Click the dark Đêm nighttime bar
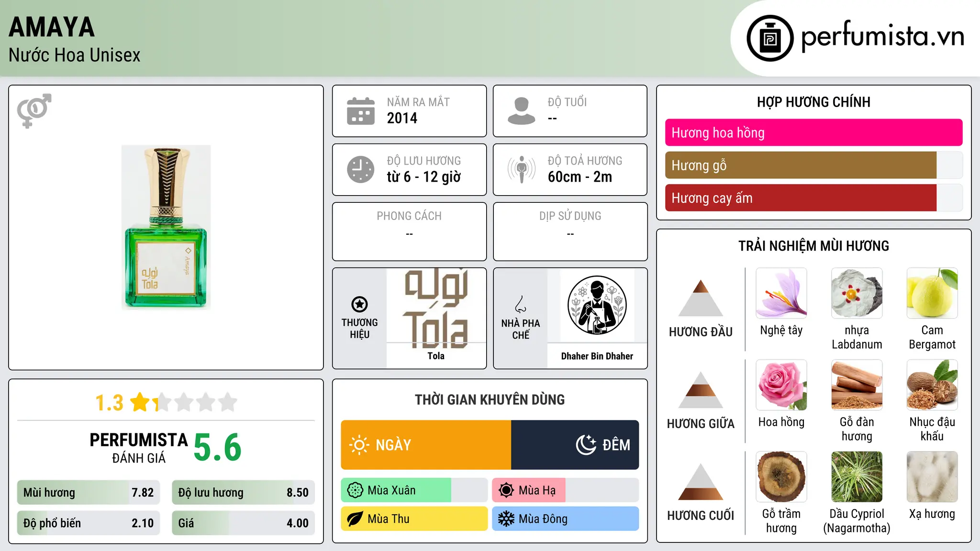The height and width of the screenshot is (551, 980). 575,445
